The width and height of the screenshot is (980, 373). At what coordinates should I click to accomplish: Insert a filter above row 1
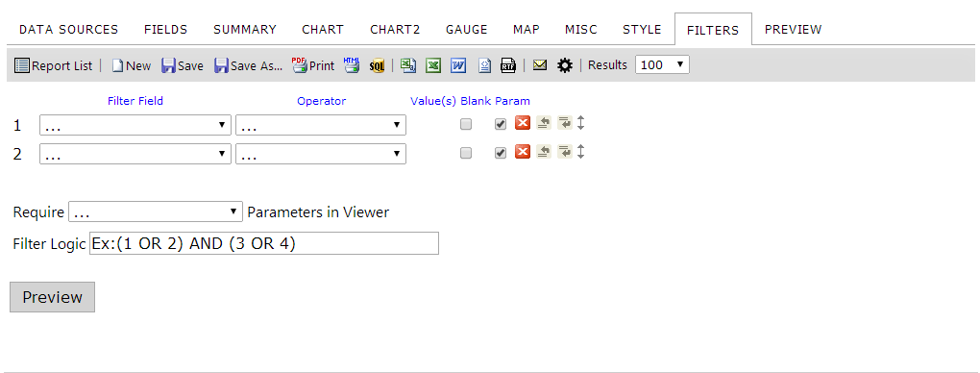pos(544,123)
